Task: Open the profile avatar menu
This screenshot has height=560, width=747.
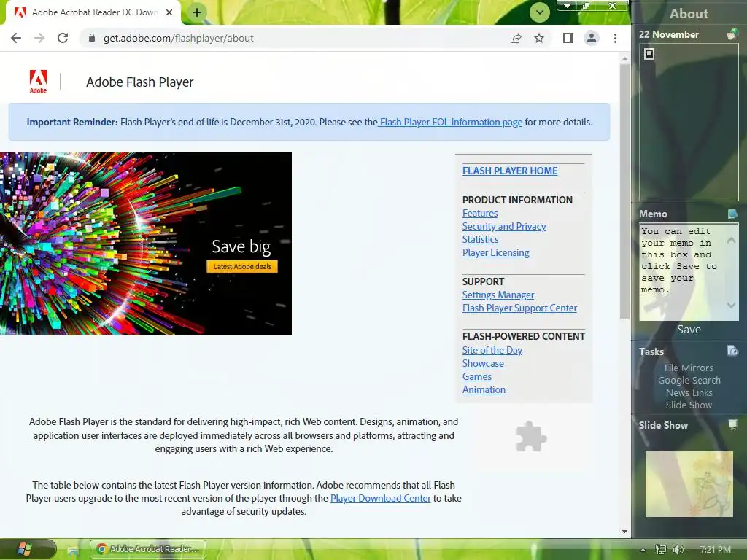Action: click(591, 38)
